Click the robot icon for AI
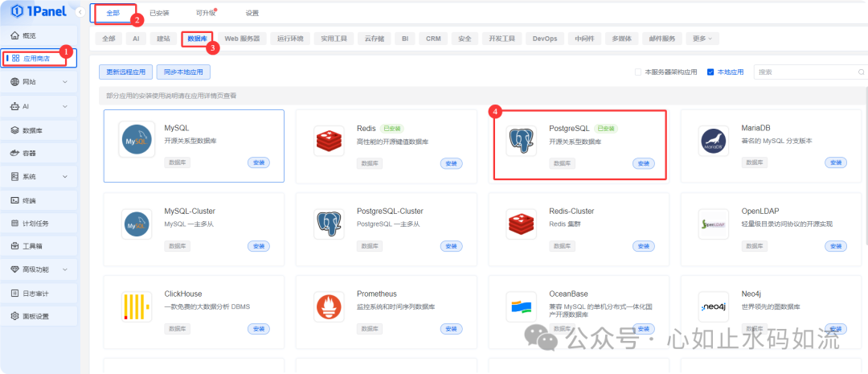Screen dimensions: 868x374 pos(15,106)
